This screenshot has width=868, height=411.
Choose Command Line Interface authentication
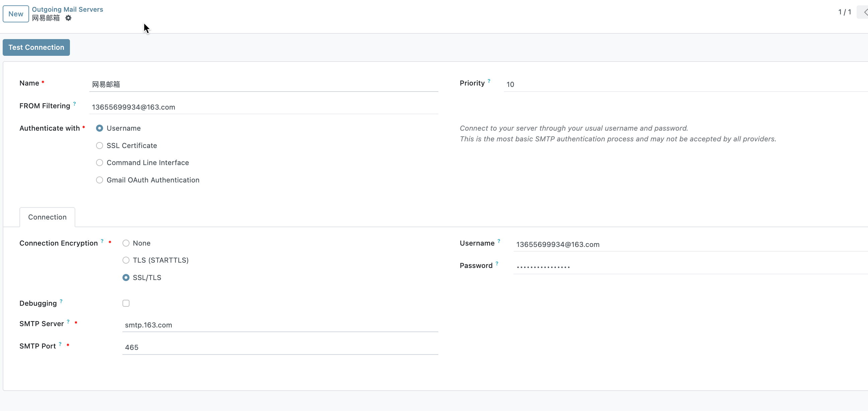point(99,163)
